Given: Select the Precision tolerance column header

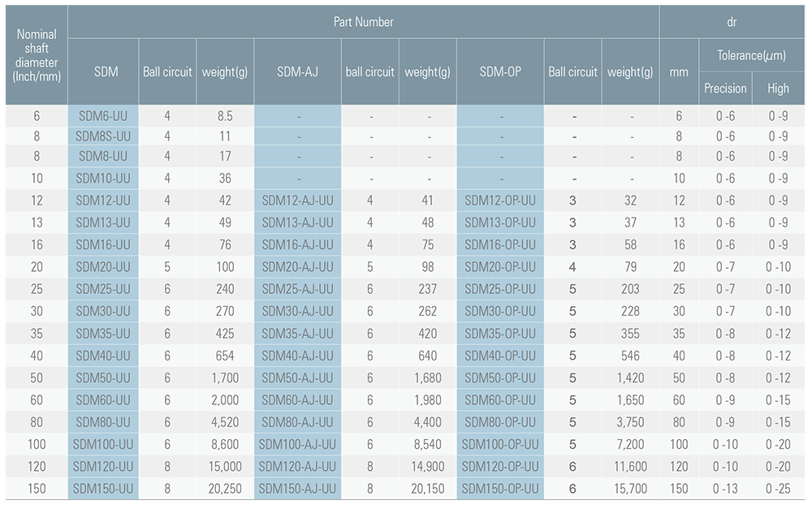Looking at the screenshot, I should [x=725, y=88].
